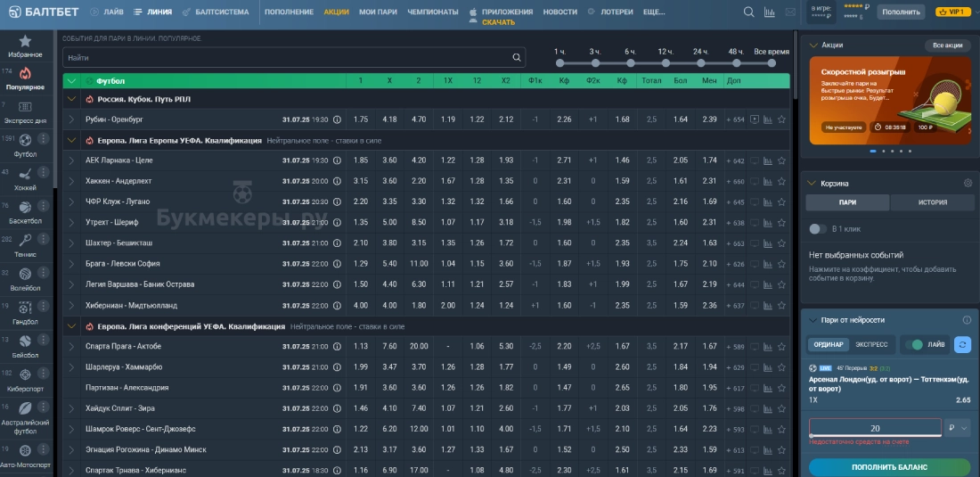
Task: Open the Избранное star in sidebar
Action: tap(25, 41)
